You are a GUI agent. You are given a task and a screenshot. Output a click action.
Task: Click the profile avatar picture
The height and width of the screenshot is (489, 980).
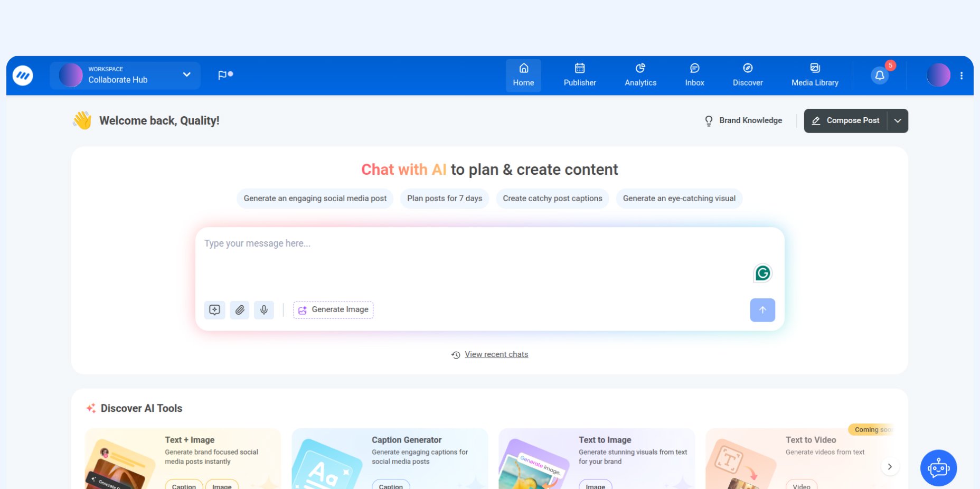click(x=938, y=75)
